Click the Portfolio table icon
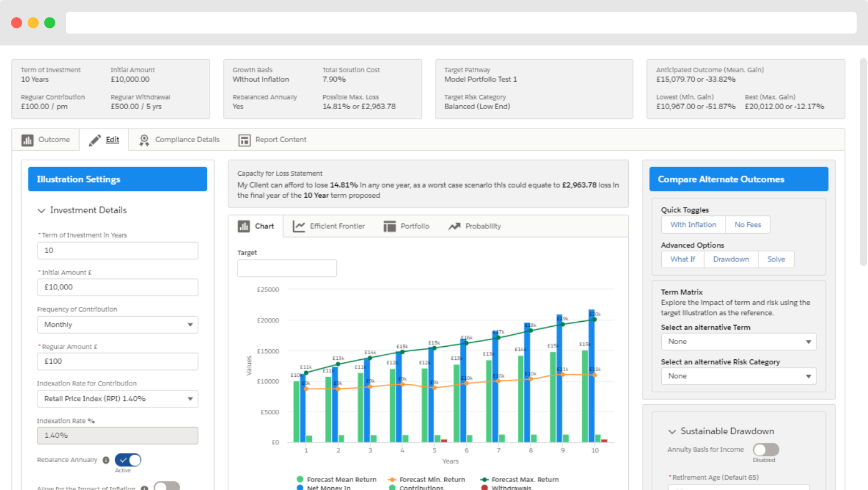Screen dimensions: 868x490 click(390, 226)
